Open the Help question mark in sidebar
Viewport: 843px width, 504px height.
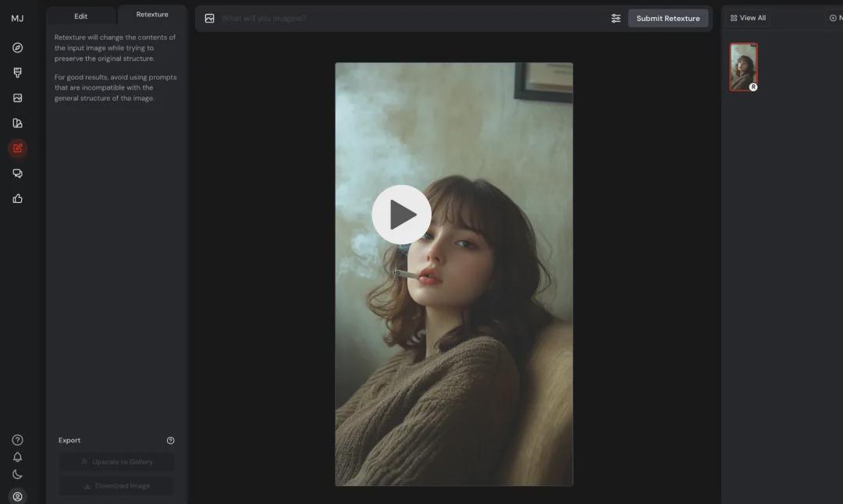pos(17,440)
